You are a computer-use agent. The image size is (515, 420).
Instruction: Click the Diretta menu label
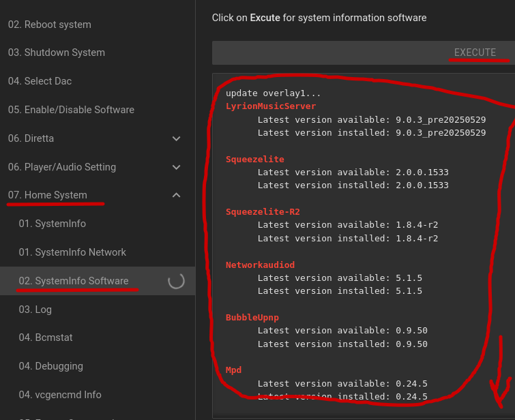[x=31, y=138]
